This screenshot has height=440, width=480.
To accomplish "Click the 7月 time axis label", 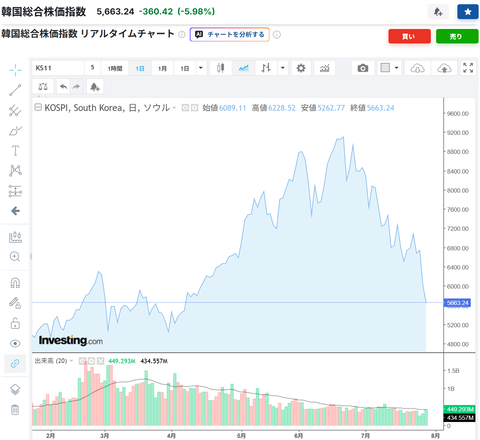I will [x=366, y=436].
